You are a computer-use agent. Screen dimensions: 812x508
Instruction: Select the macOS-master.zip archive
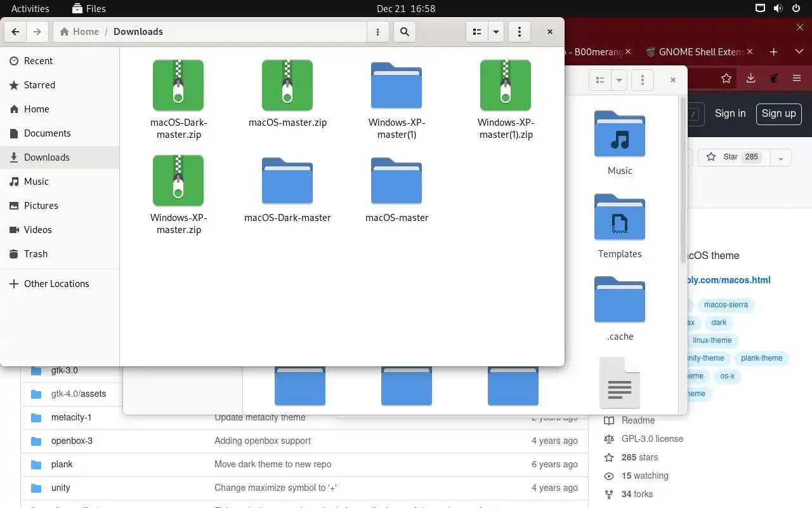(x=287, y=93)
